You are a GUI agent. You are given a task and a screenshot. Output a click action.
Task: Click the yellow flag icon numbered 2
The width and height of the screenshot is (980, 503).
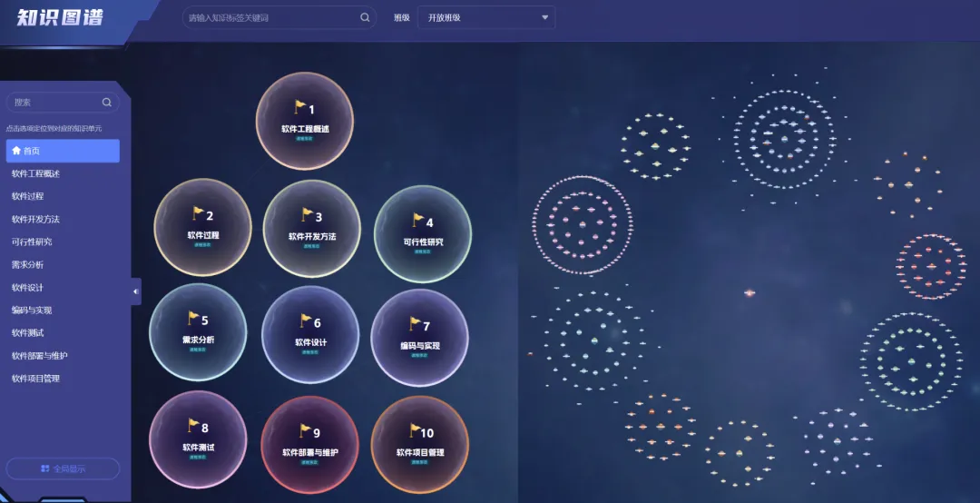click(198, 213)
